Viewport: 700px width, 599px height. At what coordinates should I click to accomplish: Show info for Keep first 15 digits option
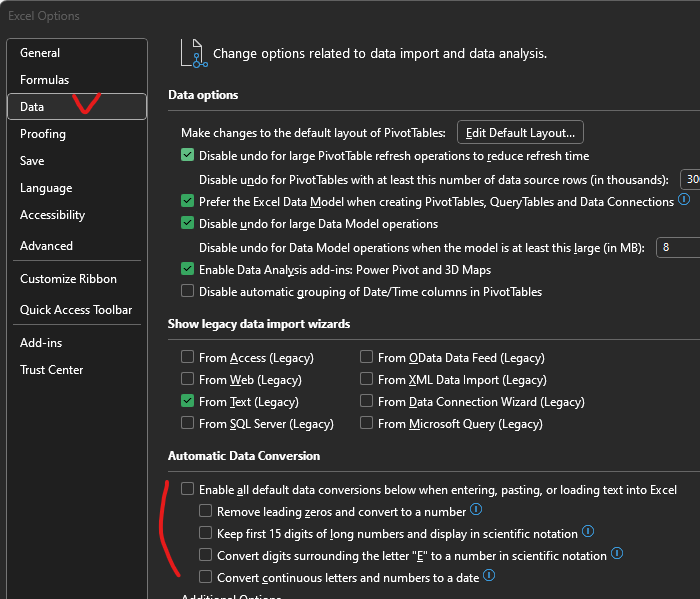point(588,531)
